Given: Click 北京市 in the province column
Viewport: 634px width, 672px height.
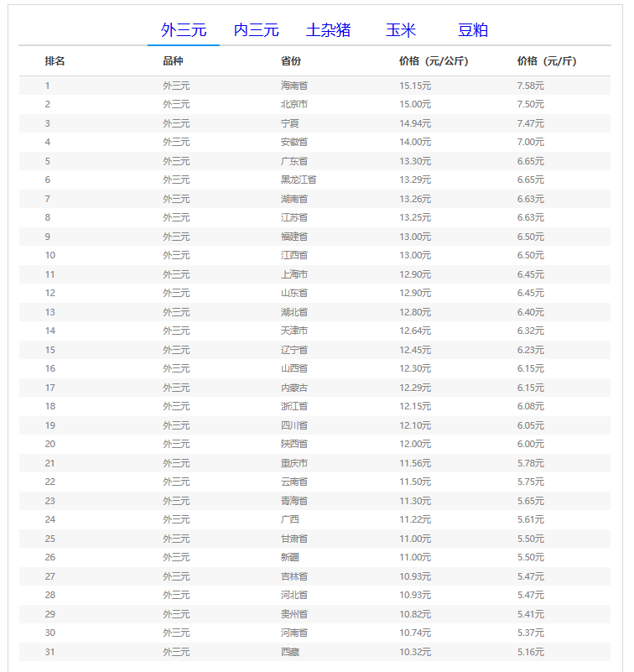Looking at the screenshot, I should tap(294, 104).
